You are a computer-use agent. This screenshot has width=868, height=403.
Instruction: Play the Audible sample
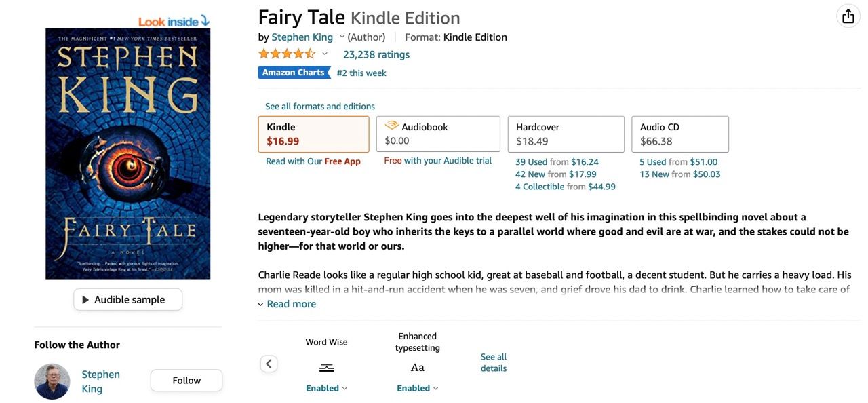[x=128, y=300]
